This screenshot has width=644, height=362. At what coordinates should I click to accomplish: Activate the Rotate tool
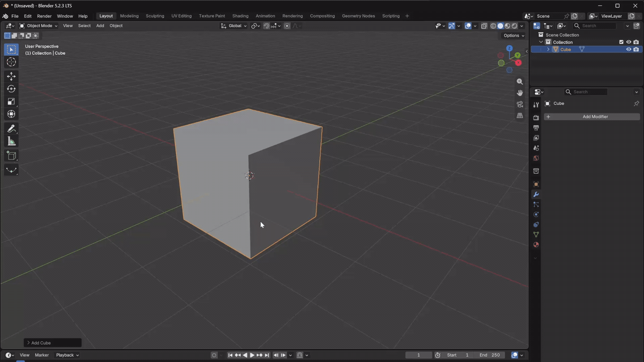coord(11,89)
